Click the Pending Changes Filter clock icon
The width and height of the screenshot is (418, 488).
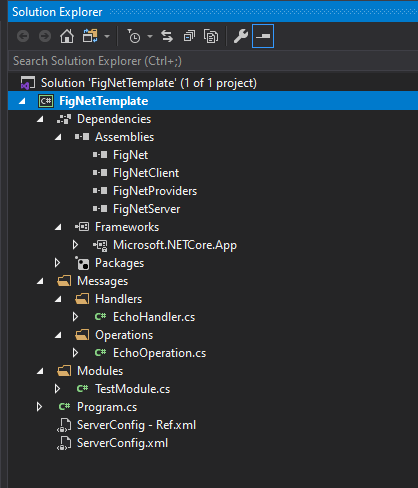click(134, 36)
